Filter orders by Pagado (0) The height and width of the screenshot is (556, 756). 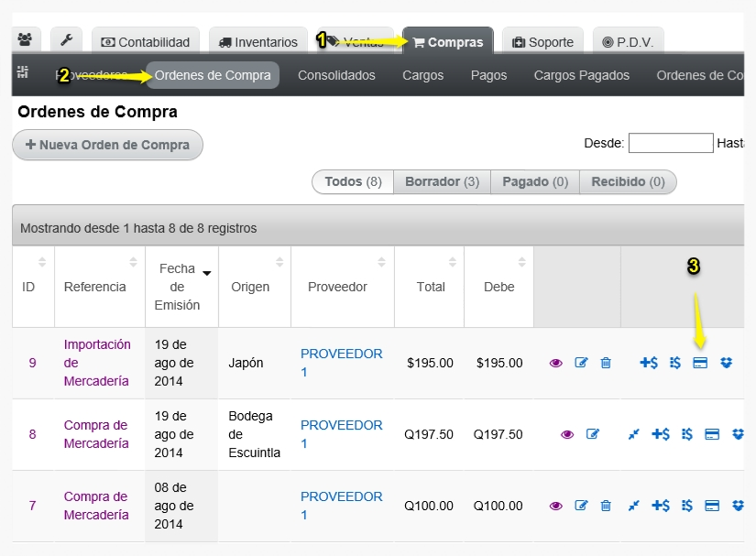(535, 181)
